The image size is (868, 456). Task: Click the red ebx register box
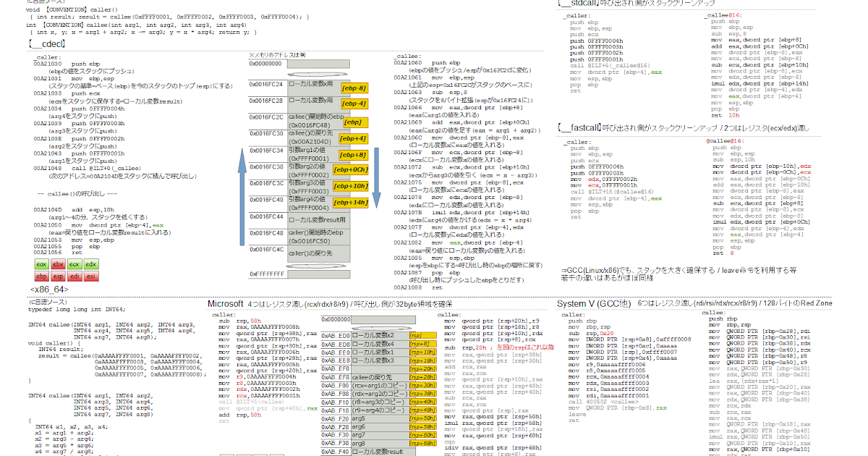click(58, 265)
